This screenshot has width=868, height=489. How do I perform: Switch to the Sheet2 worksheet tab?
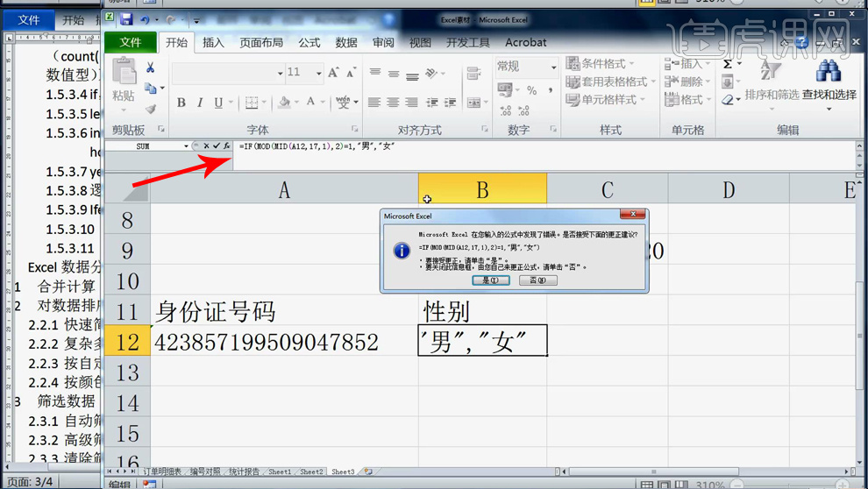pyautogui.click(x=311, y=471)
